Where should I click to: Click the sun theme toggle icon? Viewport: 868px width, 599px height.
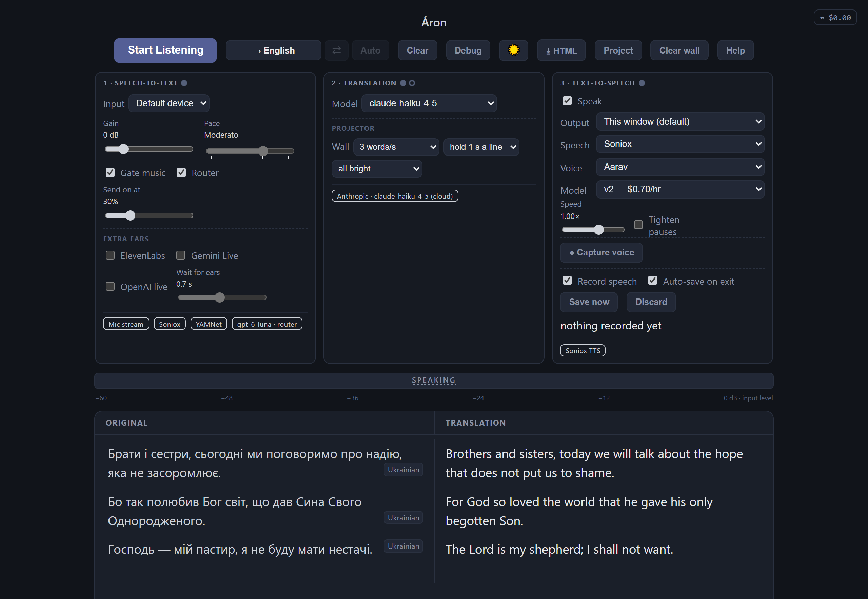click(x=513, y=50)
